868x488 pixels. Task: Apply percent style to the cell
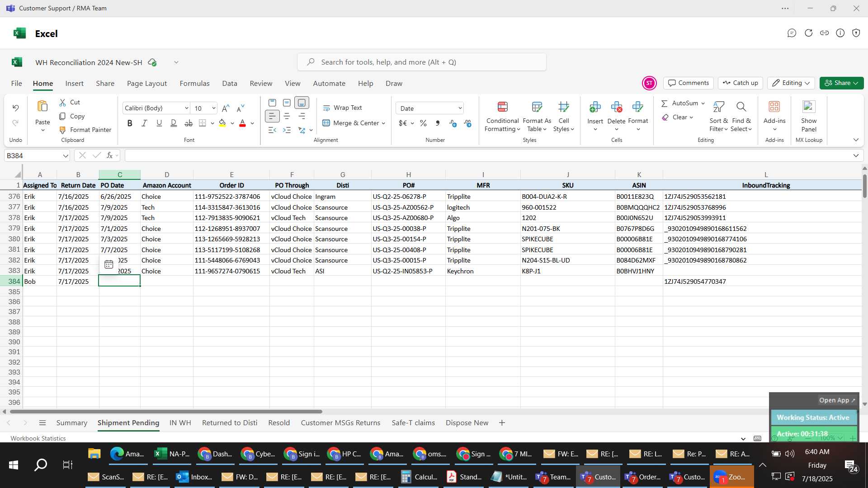423,123
